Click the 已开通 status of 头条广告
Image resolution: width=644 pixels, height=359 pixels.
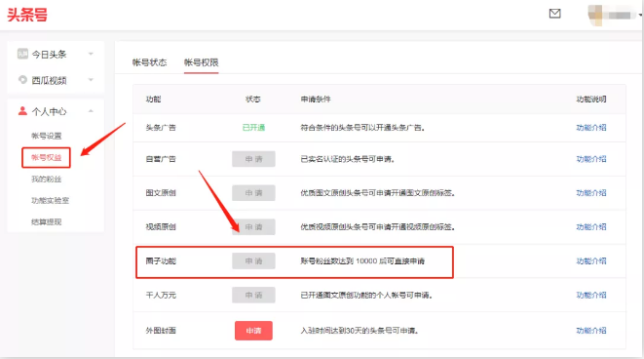tap(253, 128)
